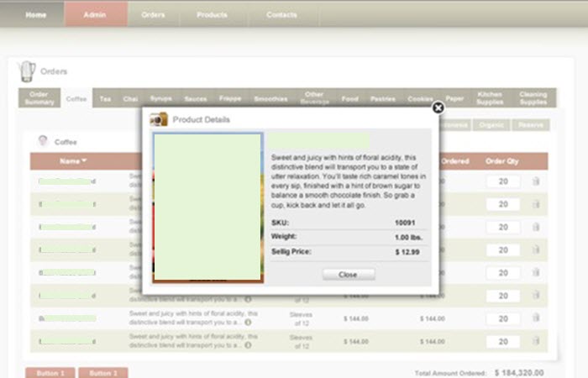Sort the table by the Name column arrow

[84, 160]
